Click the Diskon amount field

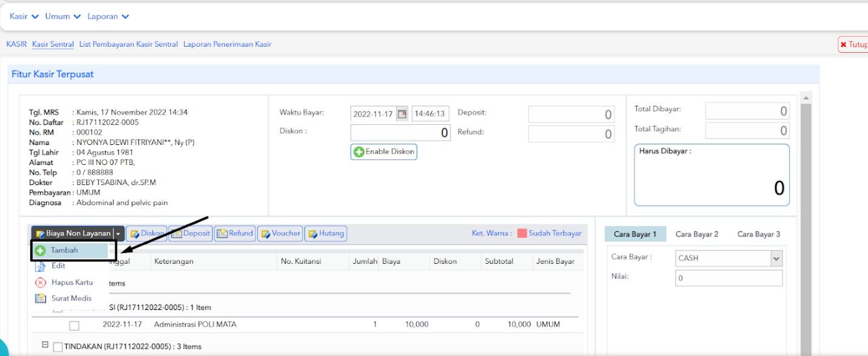[401, 133]
